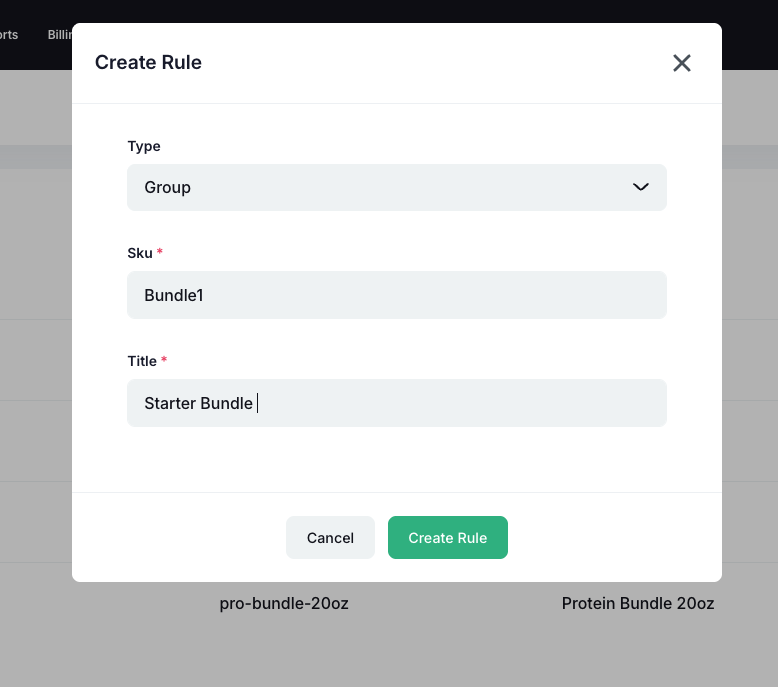Screen dimensions: 778x687
Task: Click the empty dialog footer right of Create Rule
Action: tap(610, 538)
